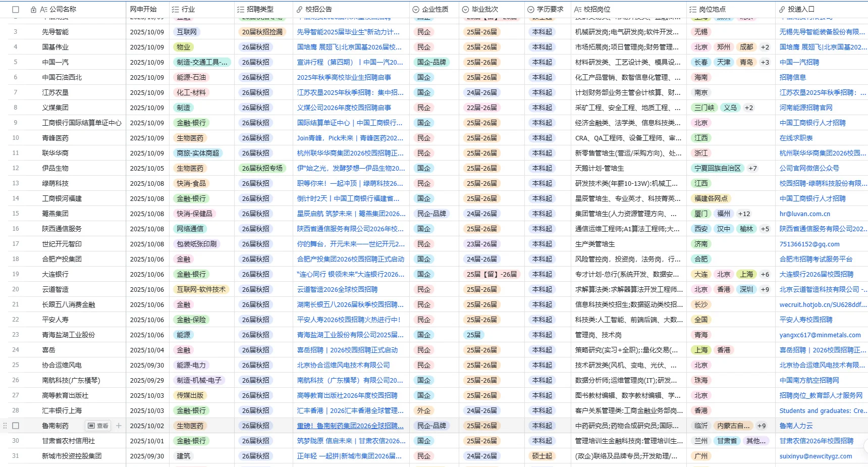Open 2025年秋季高校毕业生招聘启事 link
868x467 pixels.
(344, 77)
